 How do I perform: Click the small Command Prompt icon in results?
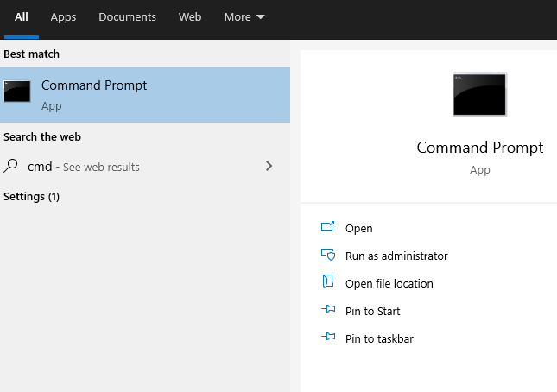coord(17,92)
